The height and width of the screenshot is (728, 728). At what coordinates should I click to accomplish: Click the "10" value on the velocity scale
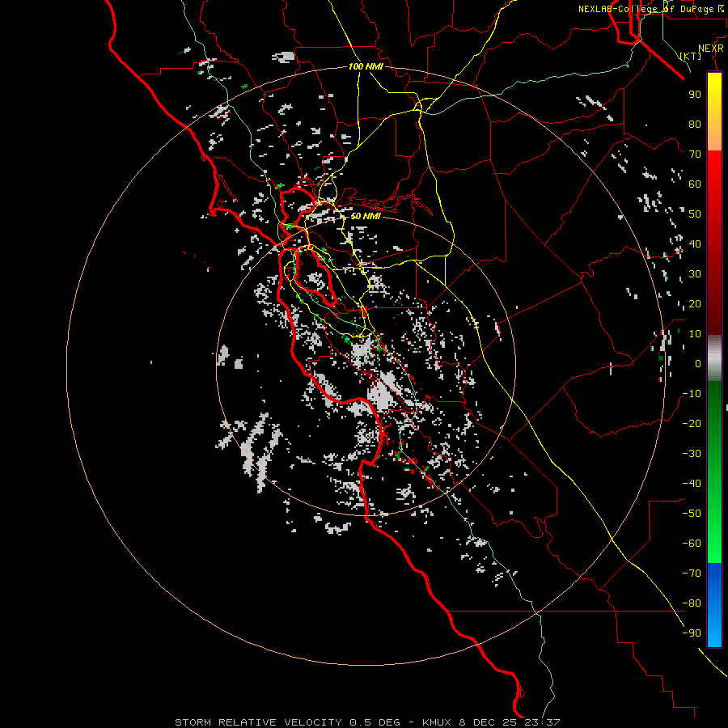pos(695,334)
